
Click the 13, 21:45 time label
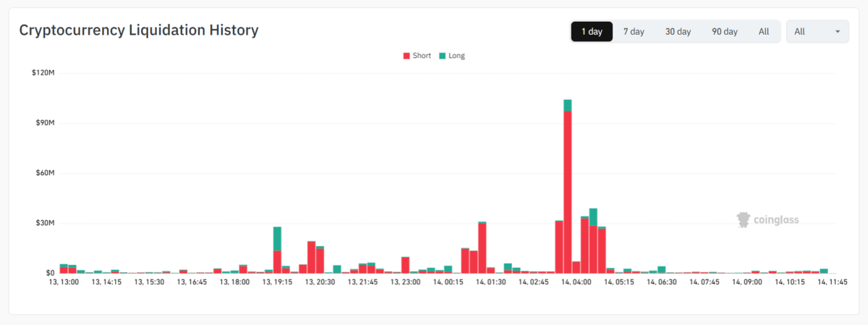click(362, 283)
